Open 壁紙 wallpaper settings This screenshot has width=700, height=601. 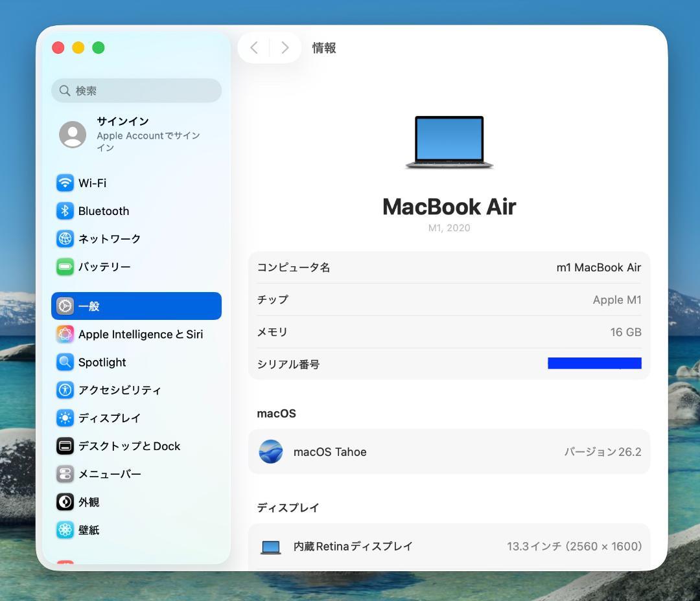point(65,530)
